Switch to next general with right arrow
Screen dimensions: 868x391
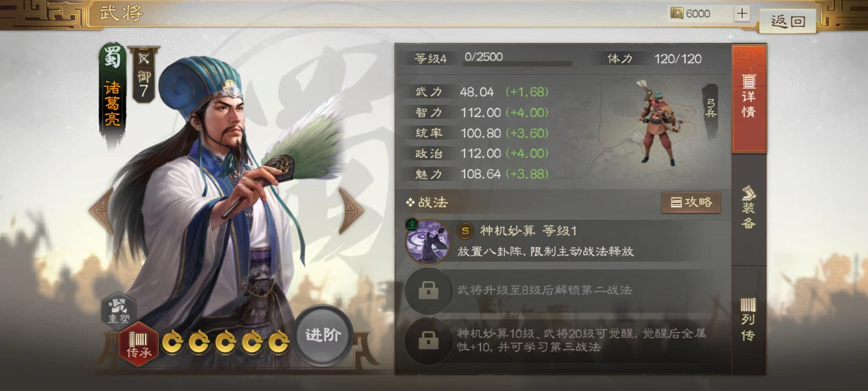(x=351, y=211)
